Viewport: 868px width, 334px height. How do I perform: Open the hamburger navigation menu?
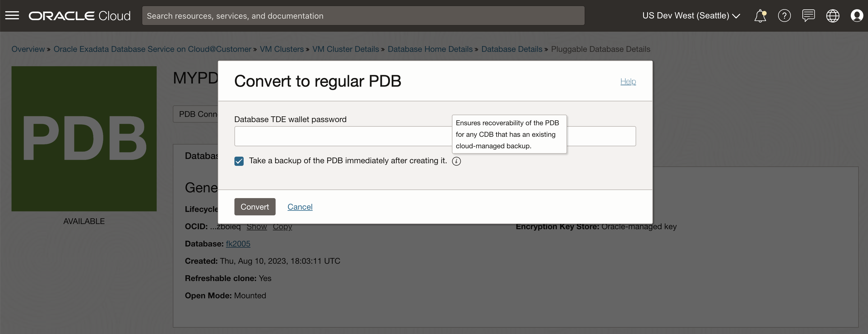(12, 16)
